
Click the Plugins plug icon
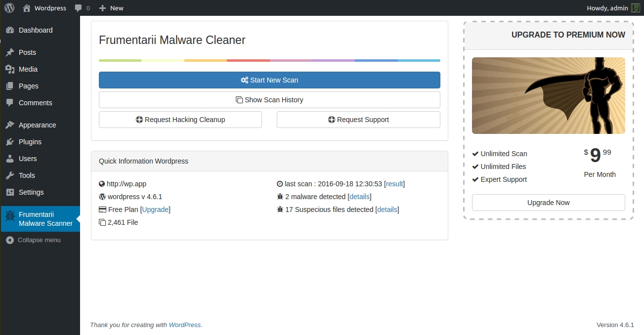tap(10, 142)
